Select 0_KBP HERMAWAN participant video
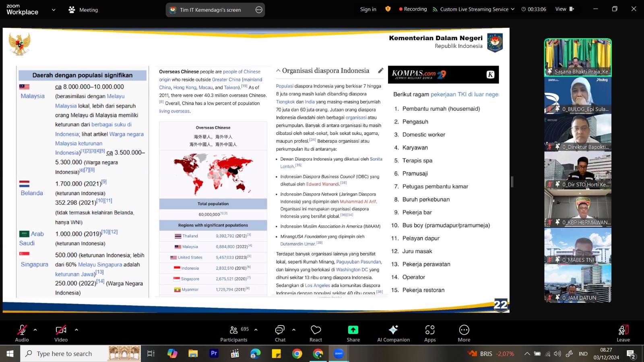Viewport: 644px width, 362px height. [578, 208]
